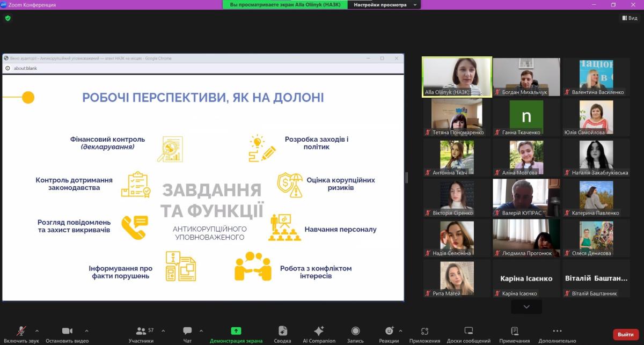The image size is (644, 345).
Task: Open the Сводка summary tool
Action: 282,334
